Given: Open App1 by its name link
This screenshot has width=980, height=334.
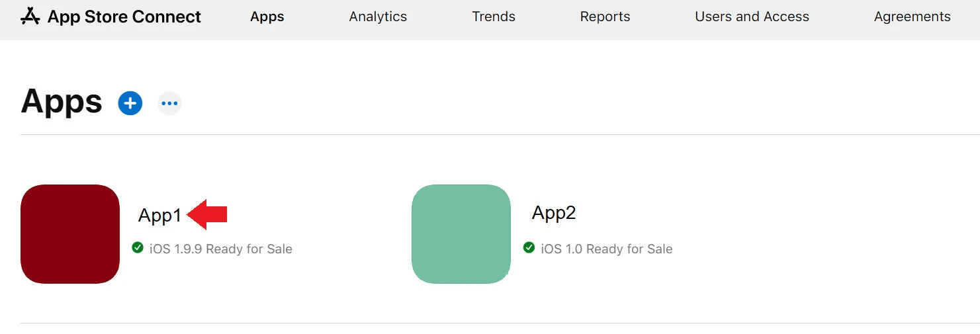Looking at the screenshot, I should click(159, 215).
